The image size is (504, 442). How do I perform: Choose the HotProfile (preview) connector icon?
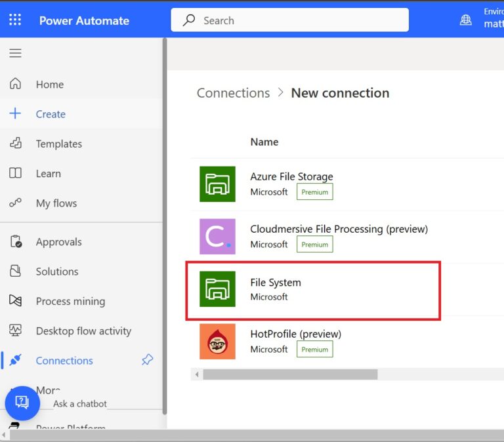[x=217, y=342]
